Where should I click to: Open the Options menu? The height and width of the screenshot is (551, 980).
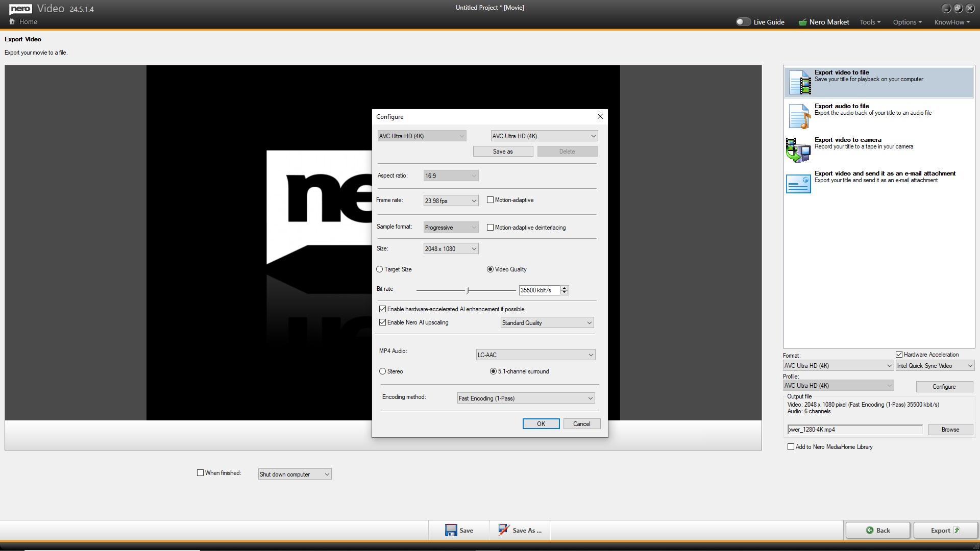pyautogui.click(x=907, y=22)
